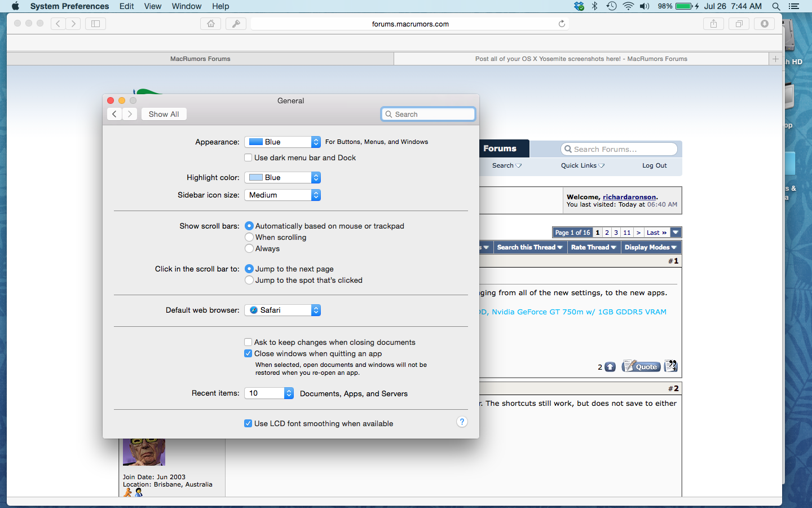812x508 pixels.
Task: Open Bluetooth status in menu bar
Action: (595, 6)
